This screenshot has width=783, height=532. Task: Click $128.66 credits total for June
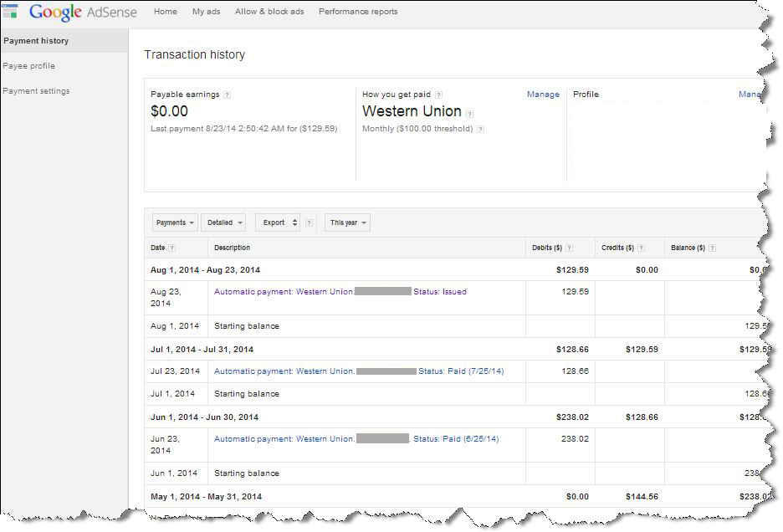642,417
